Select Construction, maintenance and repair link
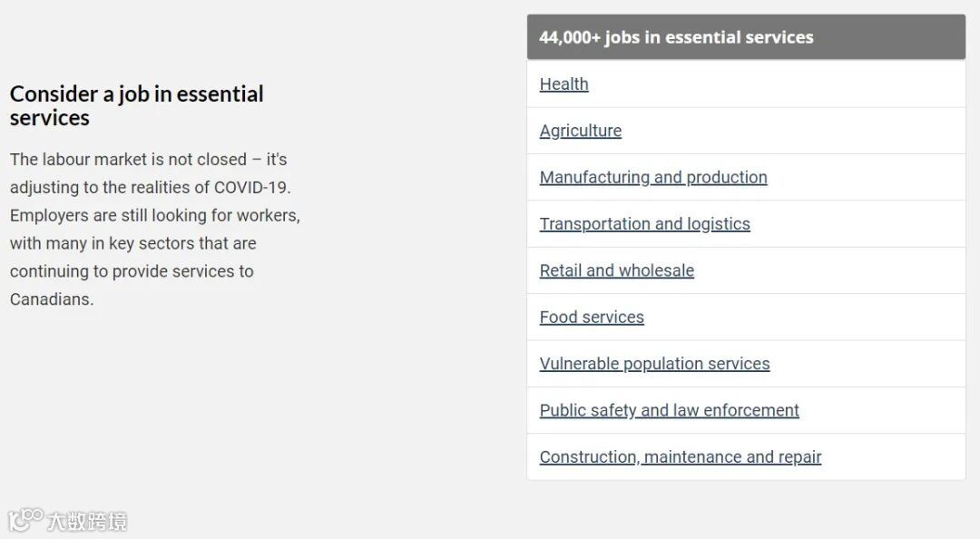This screenshot has height=539, width=980. tap(680, 457)
